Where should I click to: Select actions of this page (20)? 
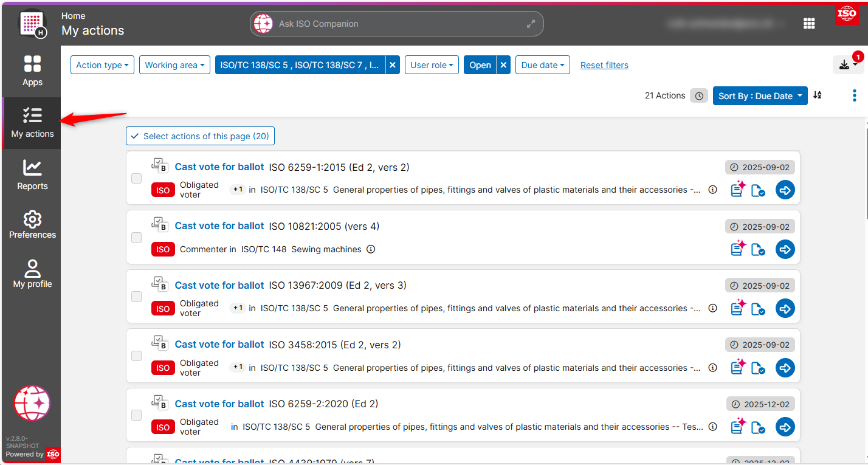tap(200, 136)
